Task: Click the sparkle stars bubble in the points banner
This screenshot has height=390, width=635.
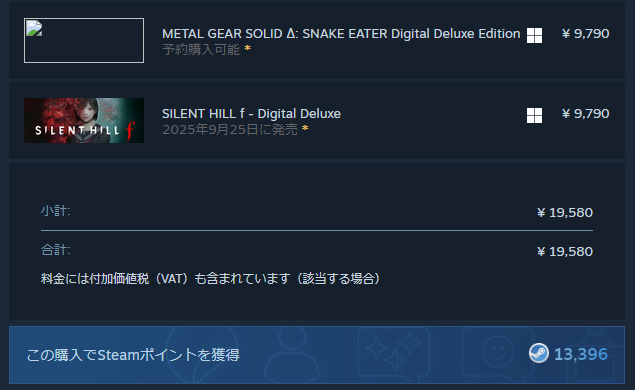Action: [x=394, y=353]
